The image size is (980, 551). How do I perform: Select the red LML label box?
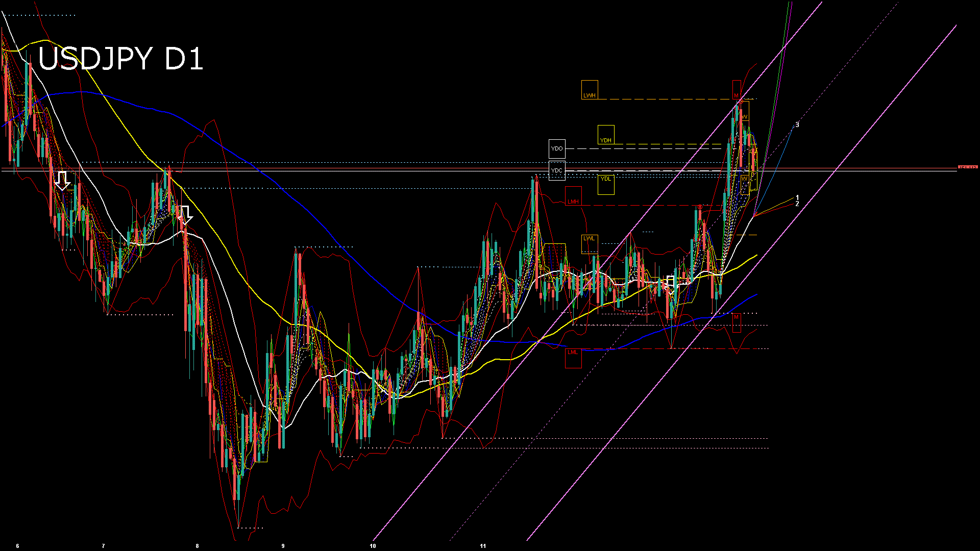(573, 357)
